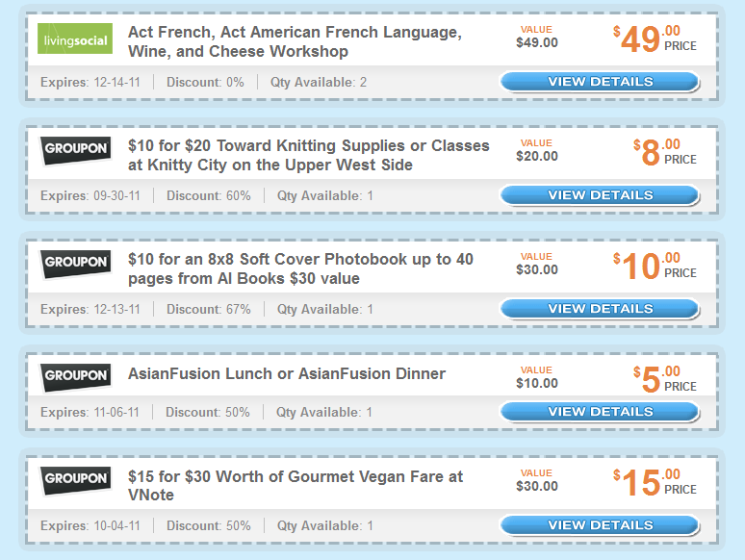The image size is (745, 560).
Task: Click the Groupon logo on AsianFusion deal
Action: coord(76,377)
